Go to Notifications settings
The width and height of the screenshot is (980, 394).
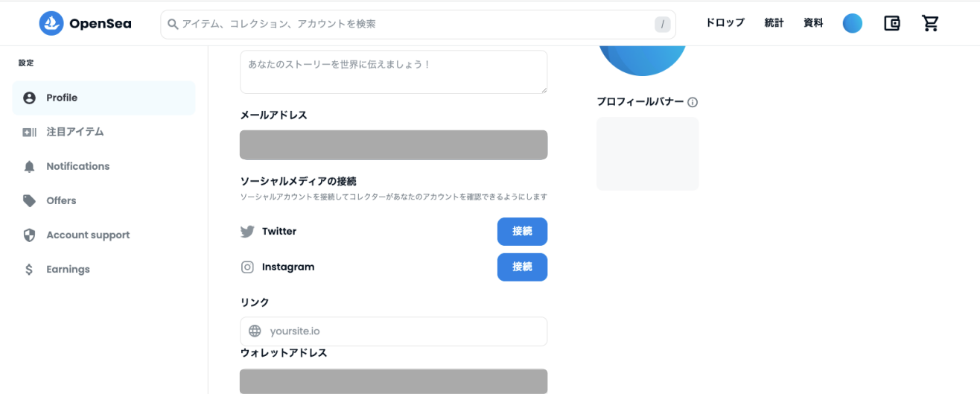pos(77,166)
